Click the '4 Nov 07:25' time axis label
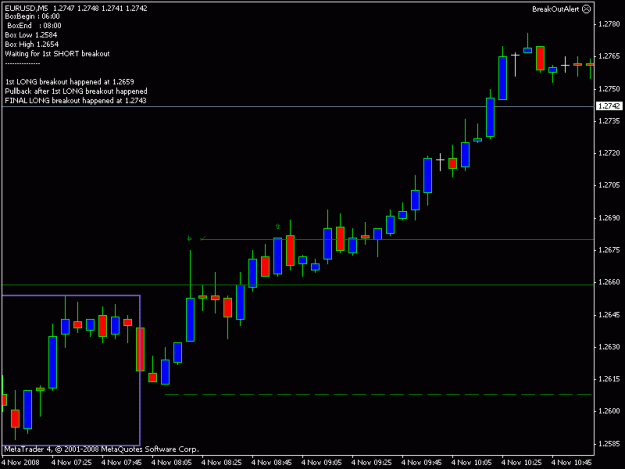Screen dimensions: 625x469 click(x=72, y=462)
